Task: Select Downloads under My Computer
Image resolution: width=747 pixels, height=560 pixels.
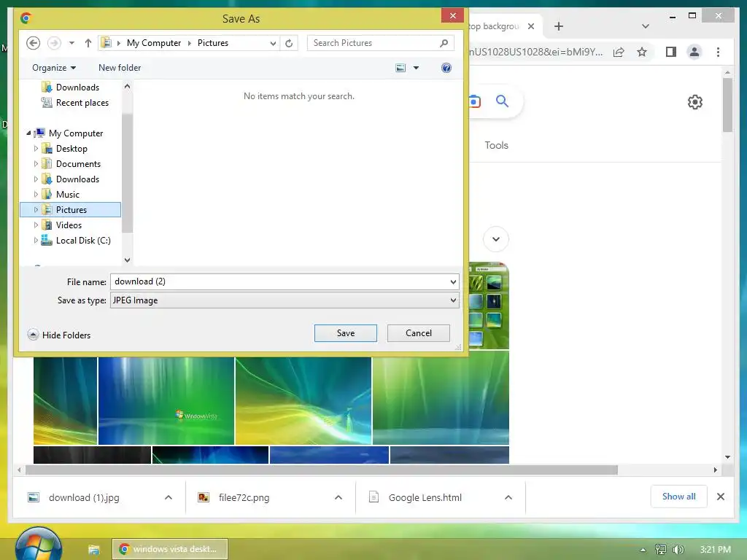Action: click(77, 179)
